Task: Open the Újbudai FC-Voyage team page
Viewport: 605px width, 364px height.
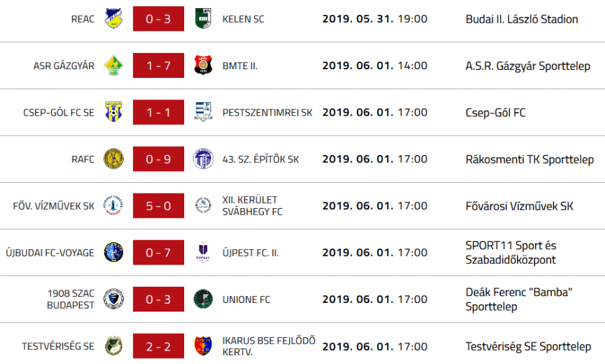Action: point(50,253)
